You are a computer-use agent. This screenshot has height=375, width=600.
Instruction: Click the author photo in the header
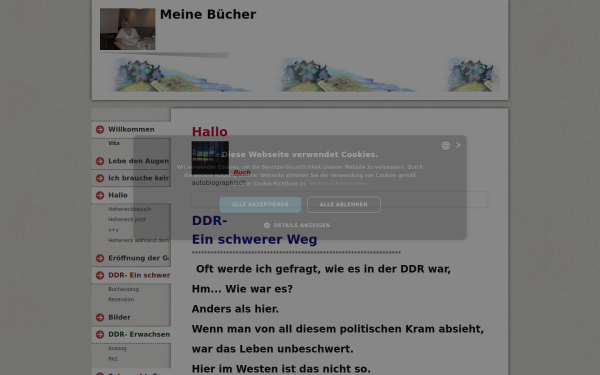(x=128, y=29)
